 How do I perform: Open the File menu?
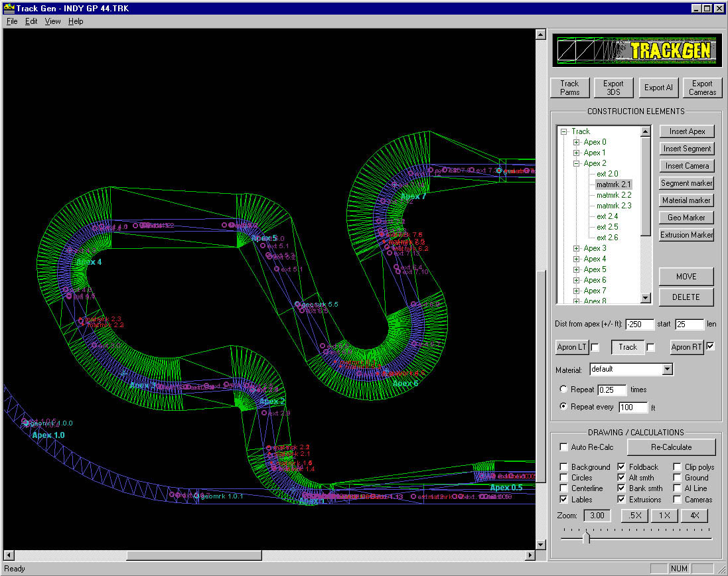(x=12, y=21)
